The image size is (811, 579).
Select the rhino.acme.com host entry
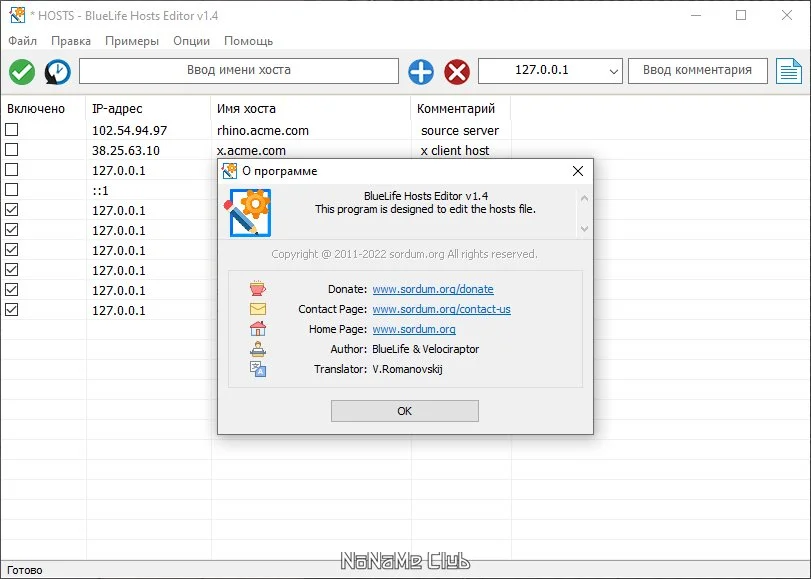coord(263,130)
